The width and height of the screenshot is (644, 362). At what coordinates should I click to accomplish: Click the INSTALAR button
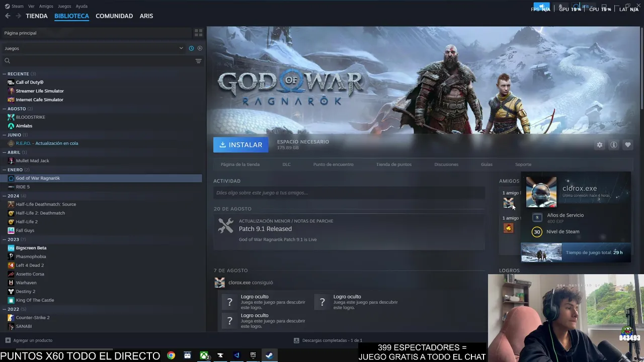240,145
